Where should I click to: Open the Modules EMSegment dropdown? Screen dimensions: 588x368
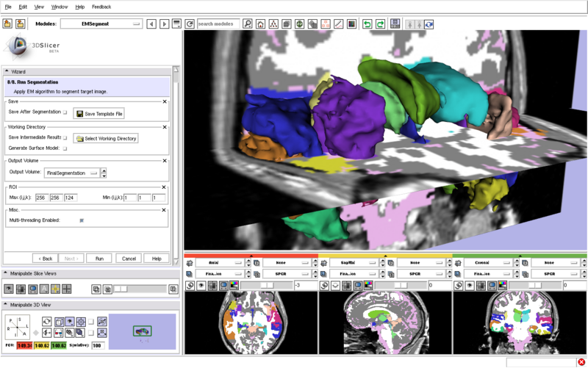point(101,24)
